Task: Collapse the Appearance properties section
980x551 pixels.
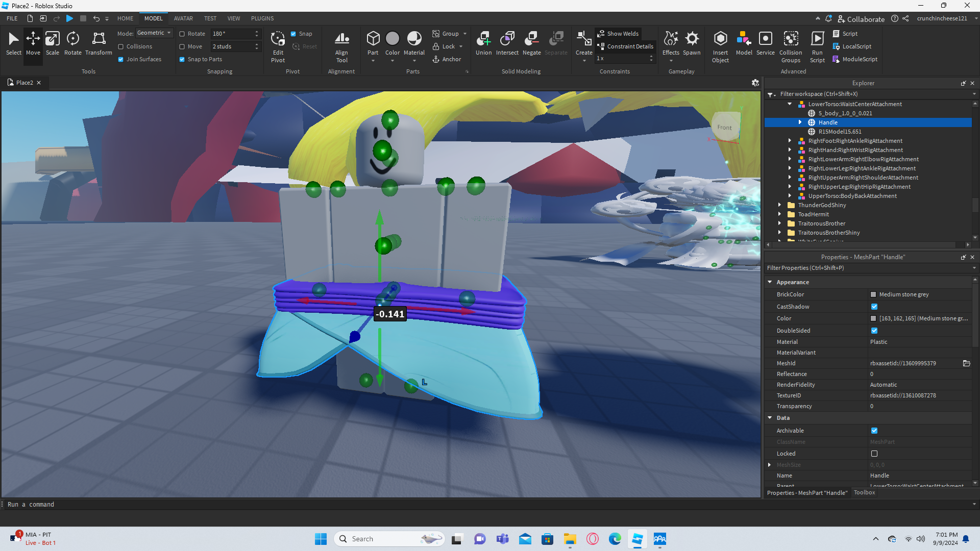Action: pyautogui.click(x=770, y=282)
